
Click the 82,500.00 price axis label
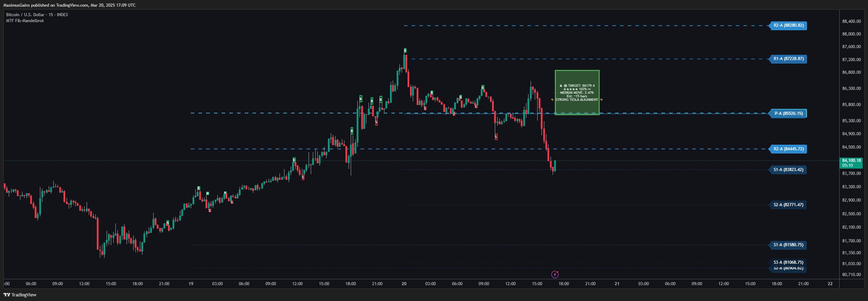click(851, 214)
